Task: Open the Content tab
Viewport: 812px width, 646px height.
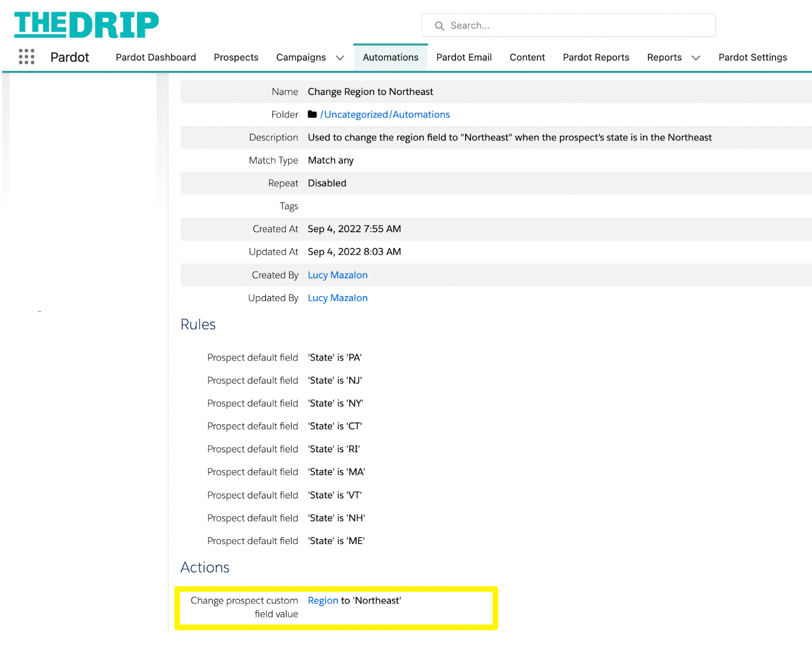Action: [527, 57]
